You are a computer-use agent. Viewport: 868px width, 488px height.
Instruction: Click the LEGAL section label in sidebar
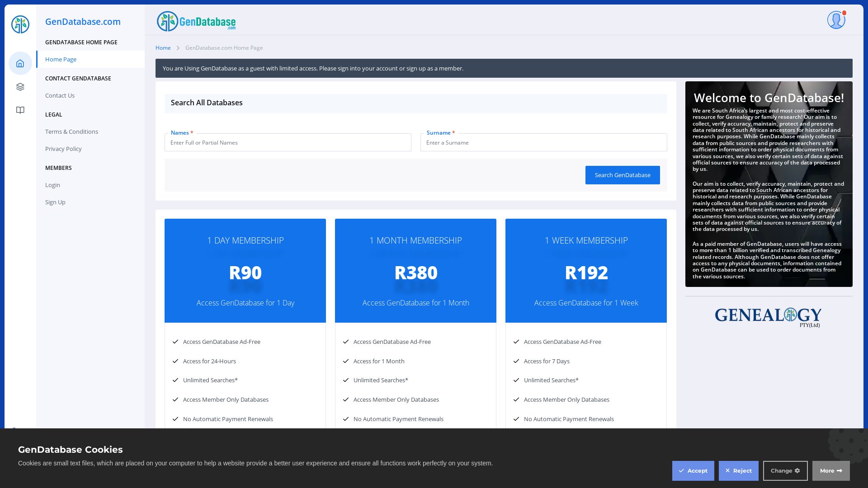[54, 115]
